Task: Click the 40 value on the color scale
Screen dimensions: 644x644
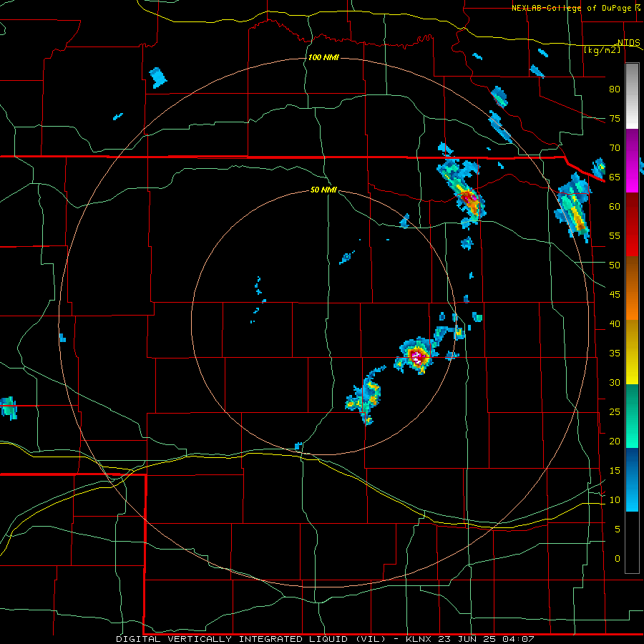Action: 615,323
